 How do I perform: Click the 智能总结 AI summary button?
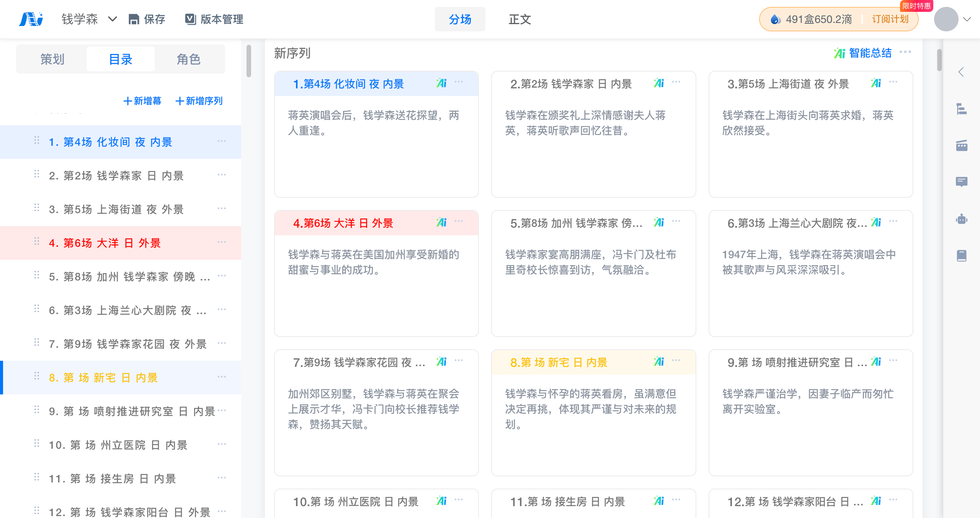pyautogui.click(x=863, y=53)
